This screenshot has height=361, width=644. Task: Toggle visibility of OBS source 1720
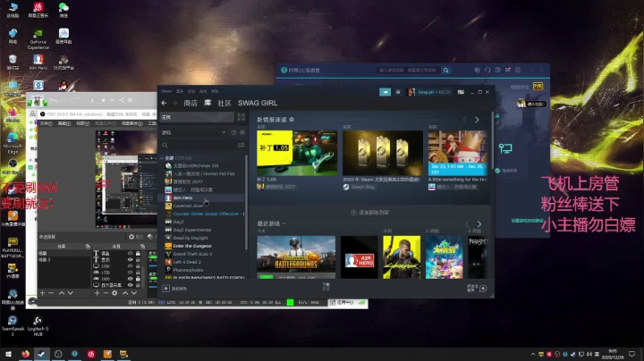131,272
